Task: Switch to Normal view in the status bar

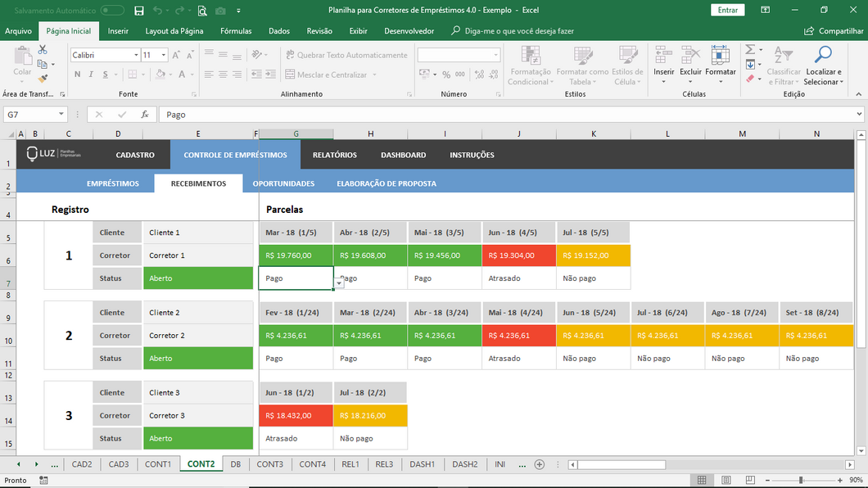Action: (x=702, y=481)
